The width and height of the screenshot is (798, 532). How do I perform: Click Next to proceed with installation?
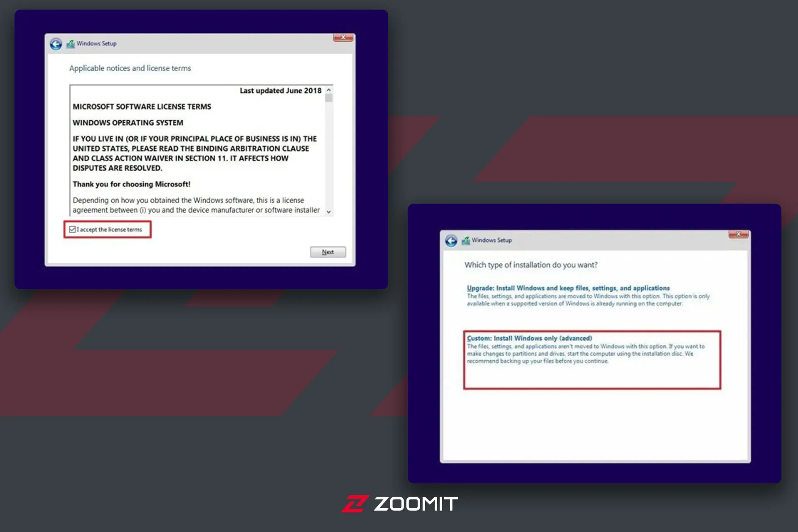tap(327, 252)
